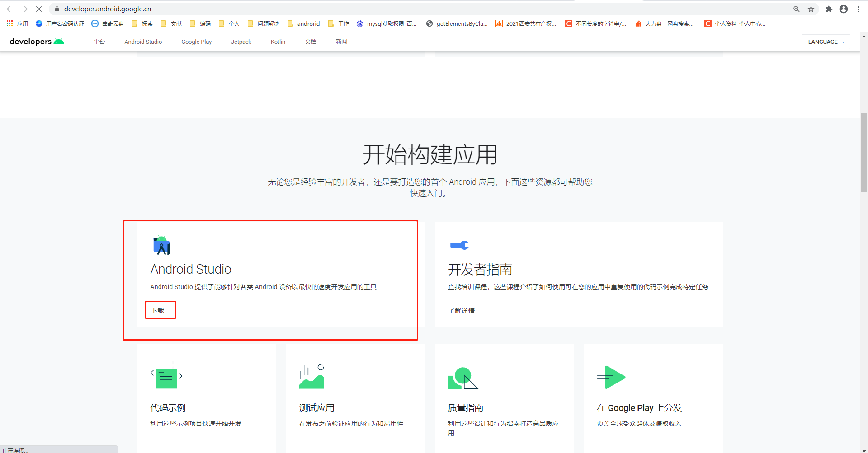Open the 文献 bookmark folder
This screenshot has width=868, height=453.
(171, 23)
